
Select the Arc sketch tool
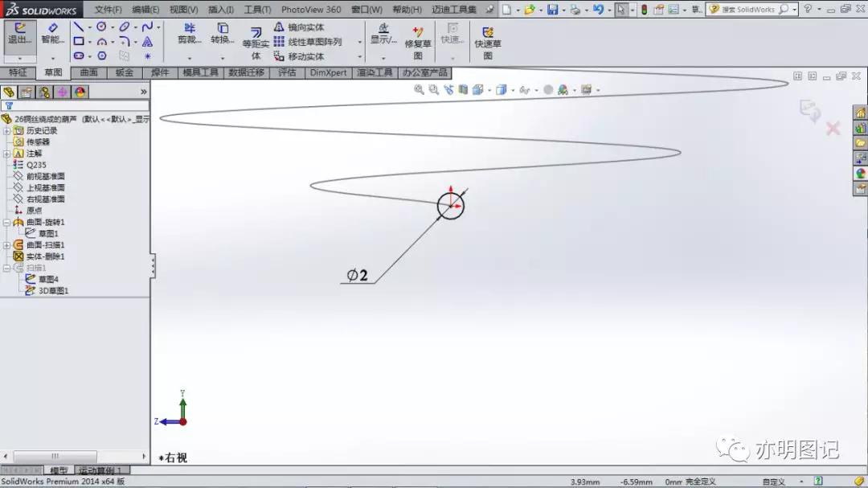(x=101, y=42)
